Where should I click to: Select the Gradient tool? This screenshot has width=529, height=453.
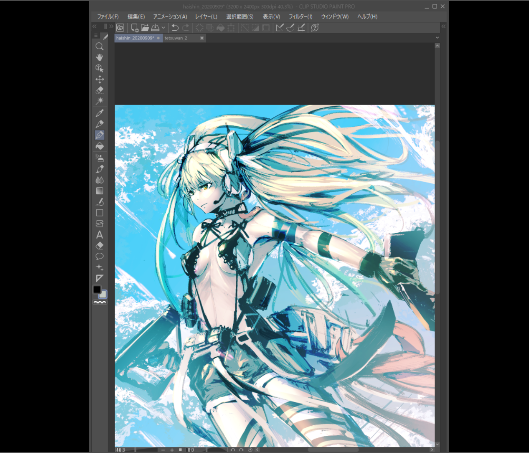[99, 191]
